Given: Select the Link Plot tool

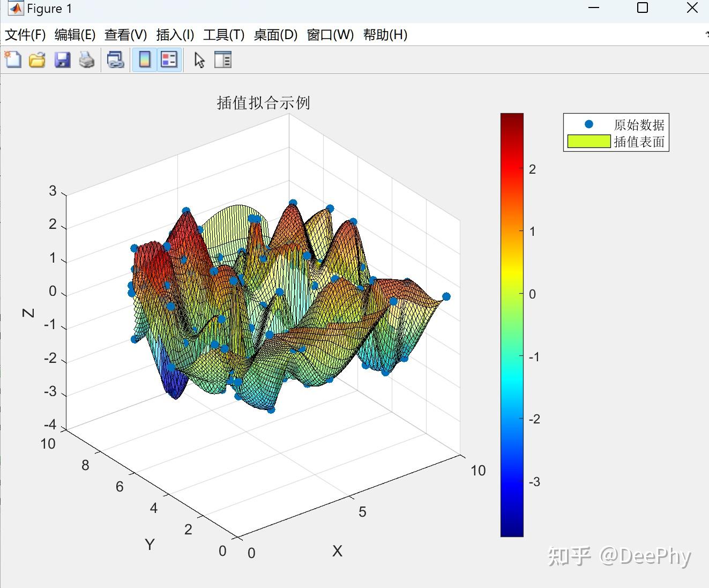Looking at the screenshot, I should pos(115,59).
